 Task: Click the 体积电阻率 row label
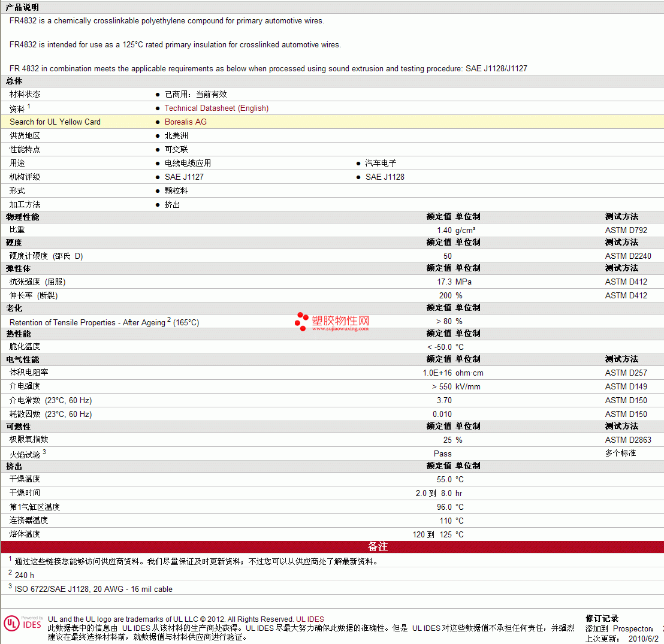29,373
